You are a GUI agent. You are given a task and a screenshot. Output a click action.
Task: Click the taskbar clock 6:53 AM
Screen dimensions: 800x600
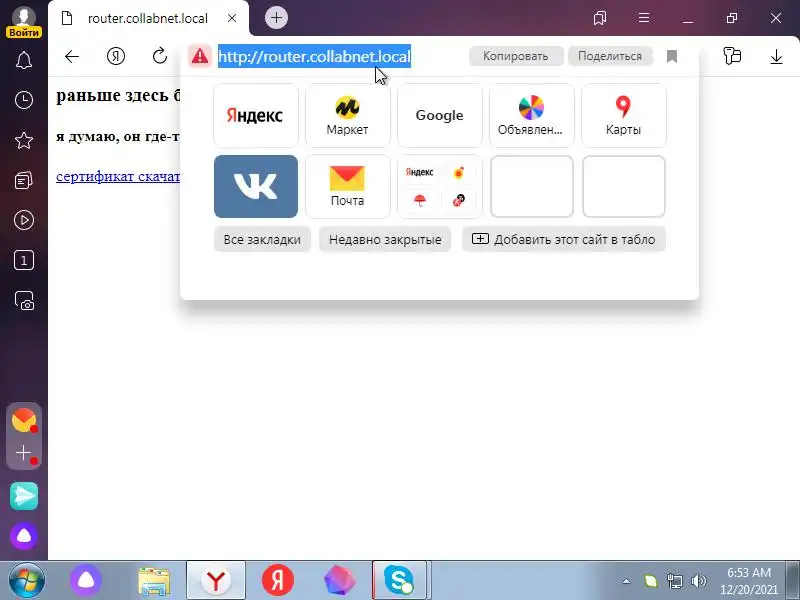pyautogui.click(x=749, y=581)
